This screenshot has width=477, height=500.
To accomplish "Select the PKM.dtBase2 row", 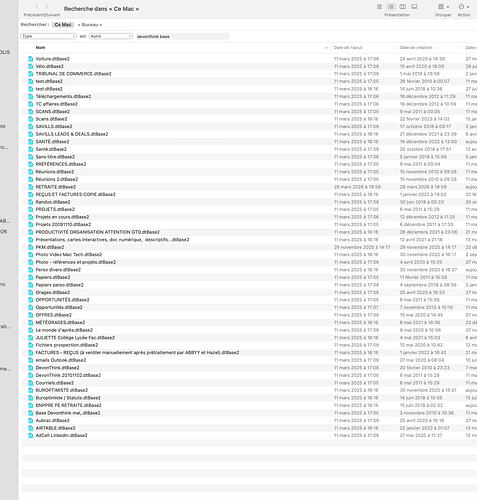I will (249, 247).
